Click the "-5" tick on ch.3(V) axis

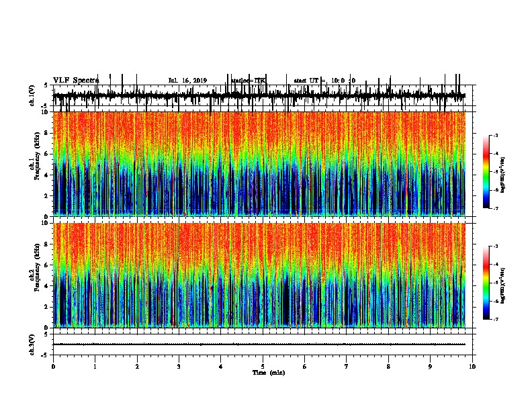tap(45, 355)
